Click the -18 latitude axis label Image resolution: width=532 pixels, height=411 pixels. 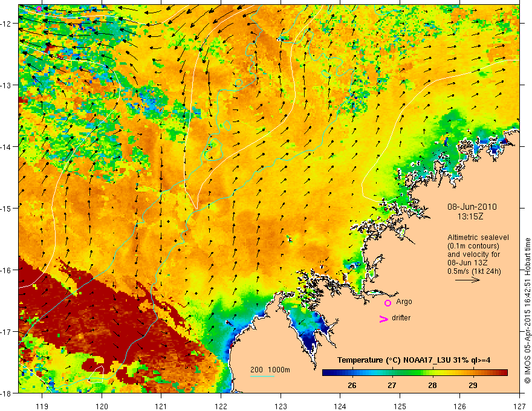tap(7, 393)
